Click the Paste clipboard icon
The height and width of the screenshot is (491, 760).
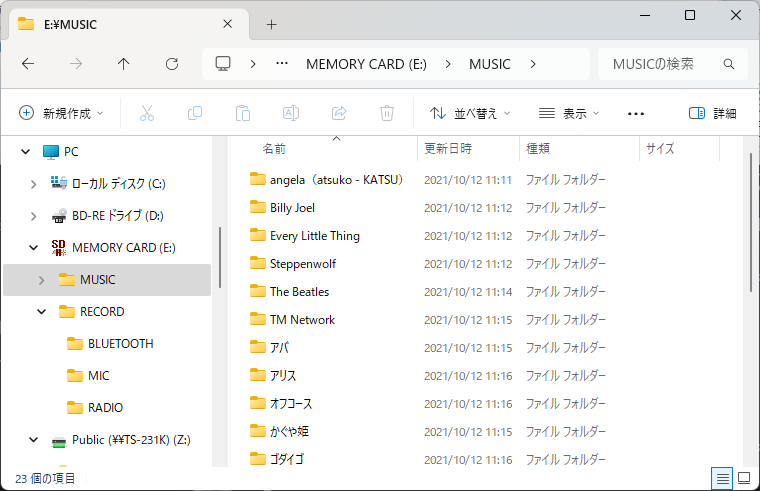coord(243,113)
